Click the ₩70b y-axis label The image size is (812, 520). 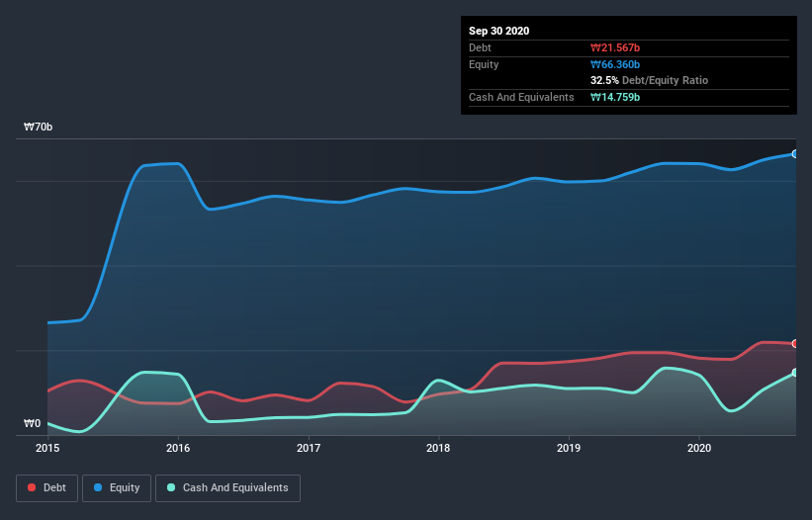click(x=38, y=128)
